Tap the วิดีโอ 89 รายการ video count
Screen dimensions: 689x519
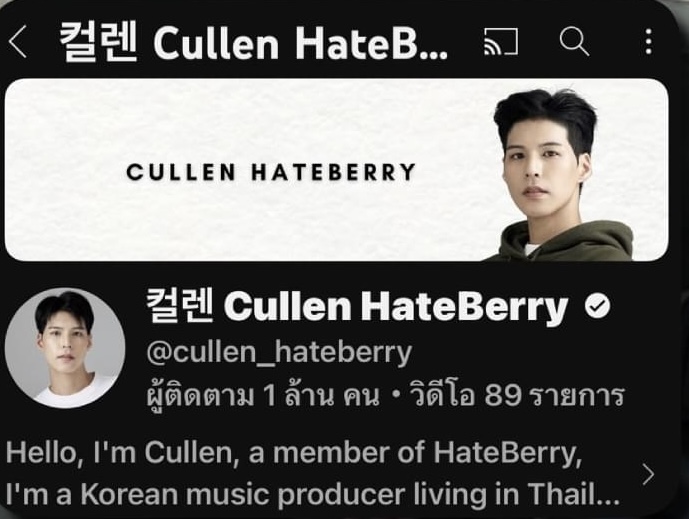(x=516, y=395)
